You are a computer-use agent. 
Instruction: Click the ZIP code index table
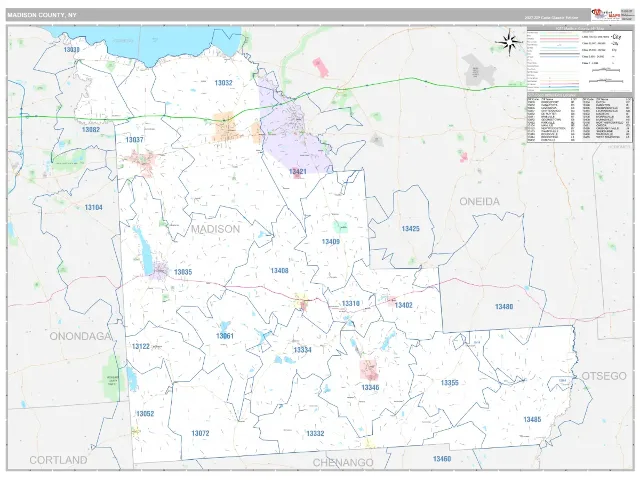[579, 120]
